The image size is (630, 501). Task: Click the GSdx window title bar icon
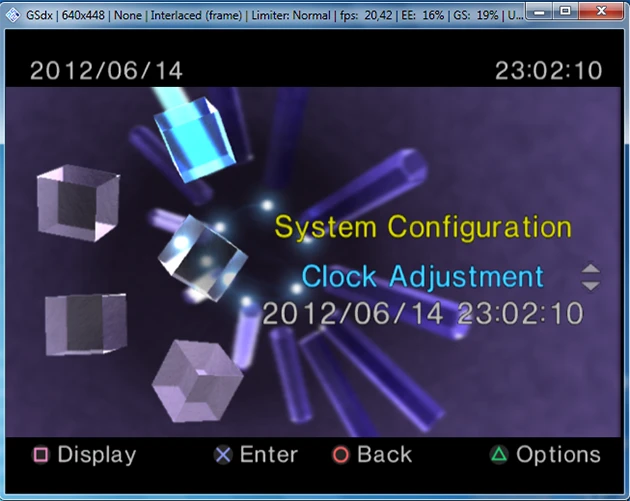(13, 15)
